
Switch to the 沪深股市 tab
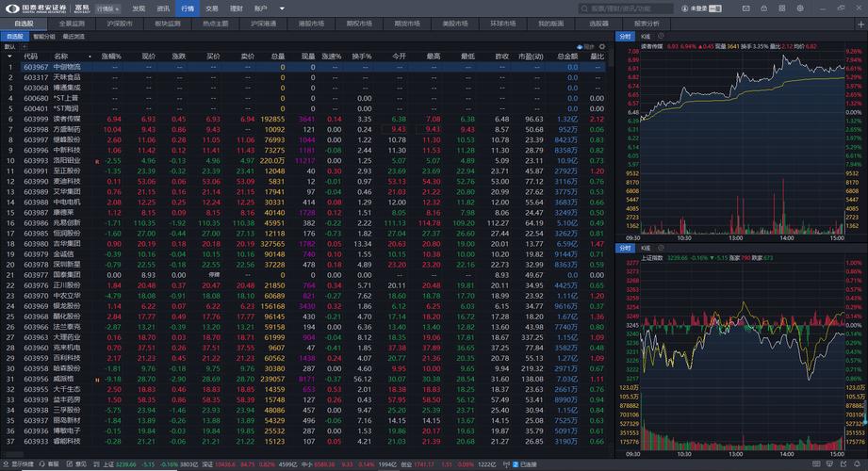tap(120, 24)
